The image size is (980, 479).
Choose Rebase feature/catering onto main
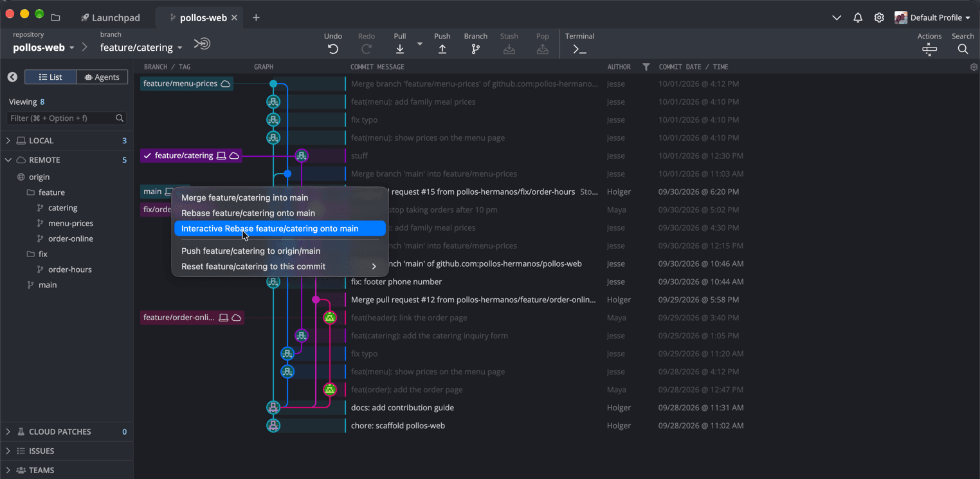tap(280, 213)
